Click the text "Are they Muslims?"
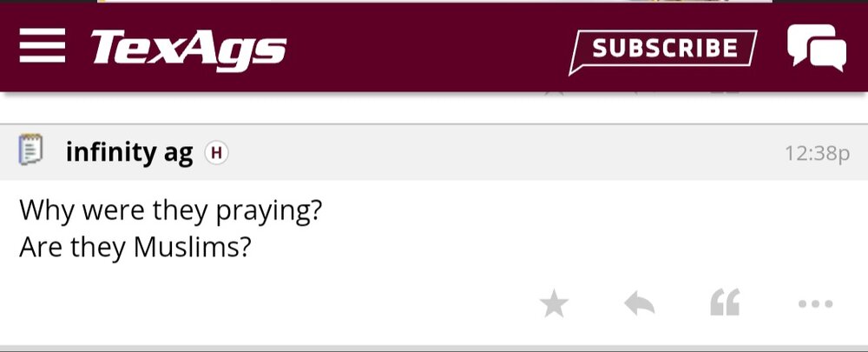868x352 pixels. click(135, 248)
